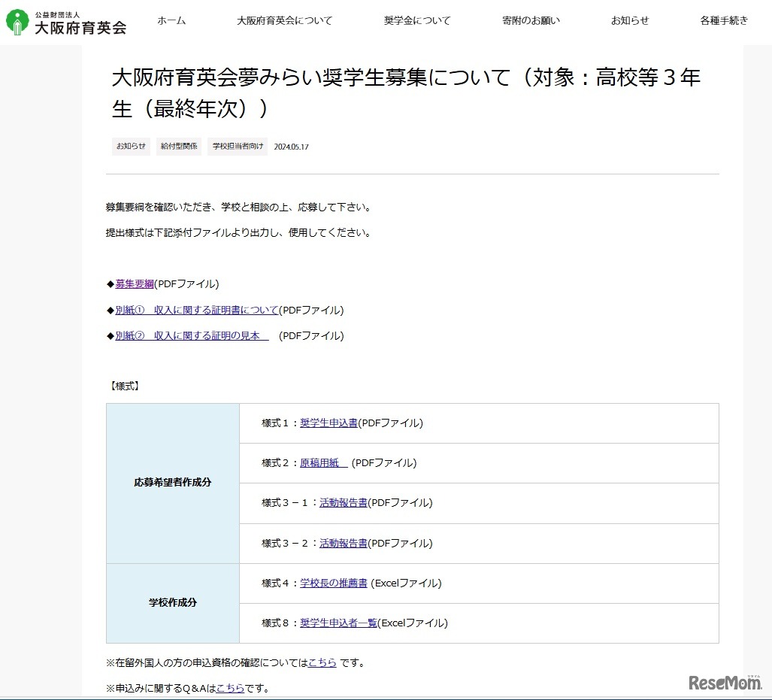The width and height of the screenshot is (772, 700).
Task: Download 学校長の推薦書 Excel file
Action: 333,583
